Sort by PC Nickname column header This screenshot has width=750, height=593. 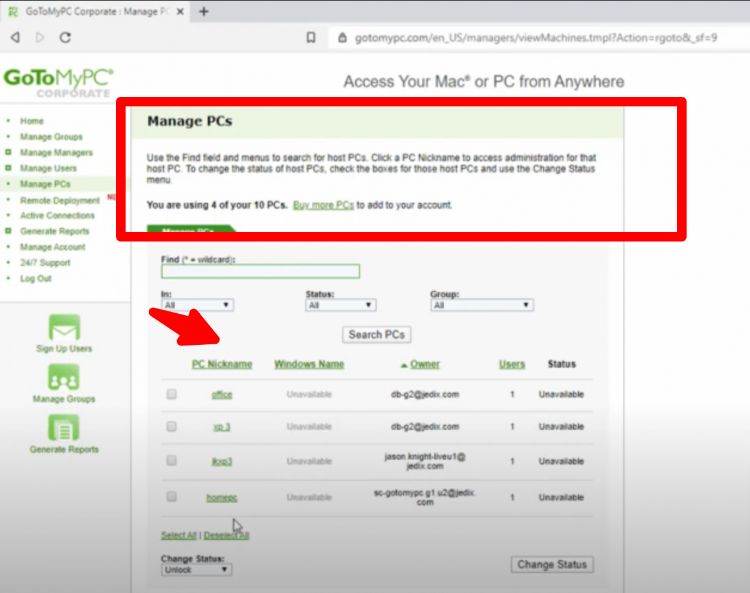coord(222,364)
